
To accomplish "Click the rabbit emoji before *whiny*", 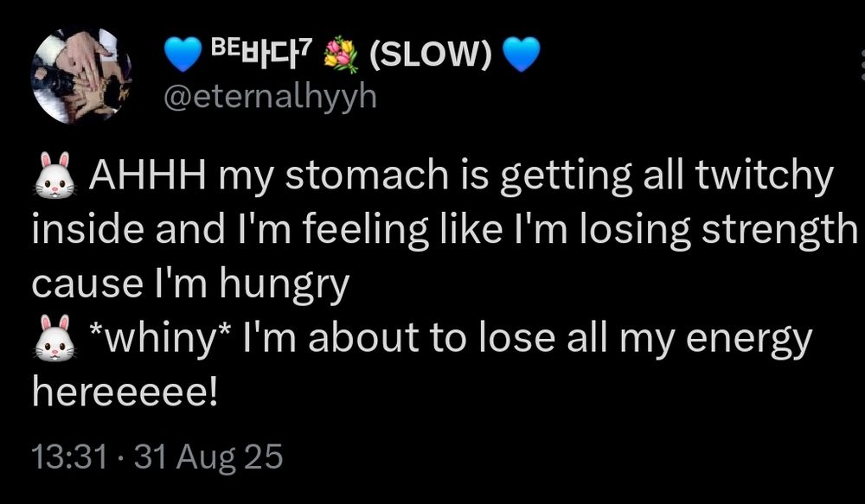I will point(54,337).
